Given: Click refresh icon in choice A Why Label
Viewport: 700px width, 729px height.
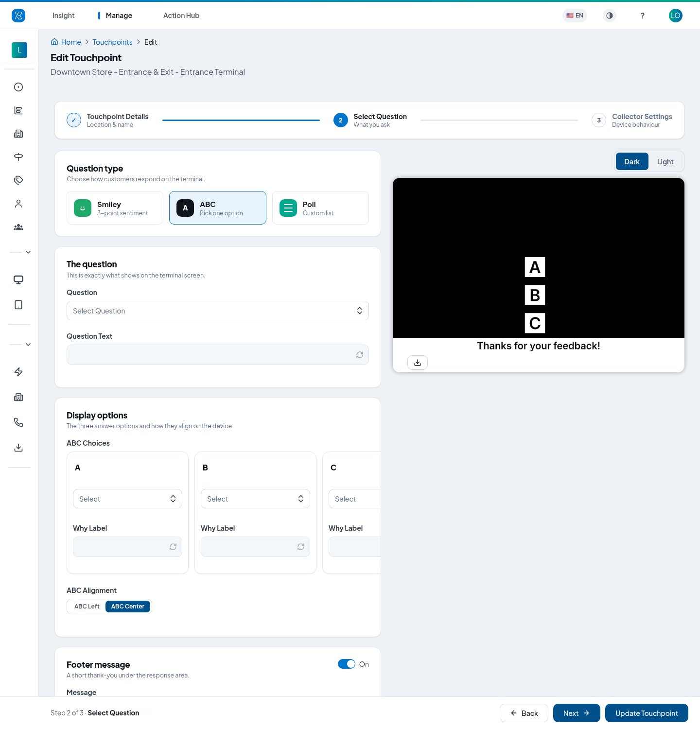Looking at the screenshot, I should click(173, 547).
